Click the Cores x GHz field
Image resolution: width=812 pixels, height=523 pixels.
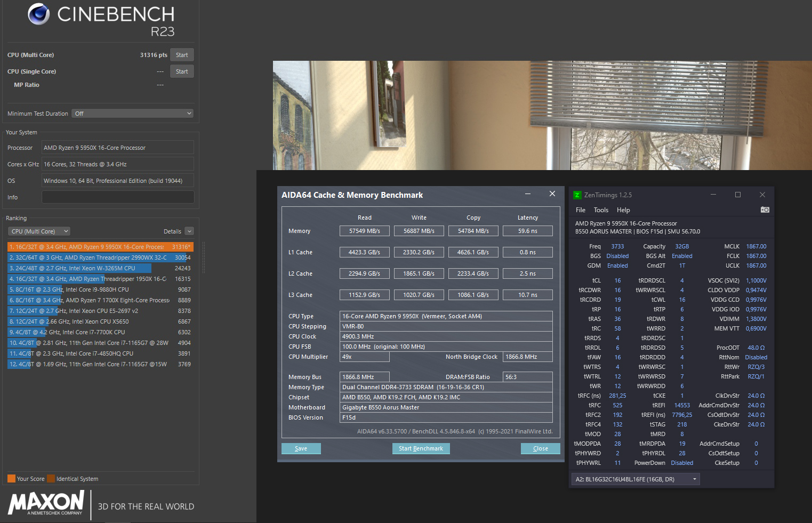(118, 164)
